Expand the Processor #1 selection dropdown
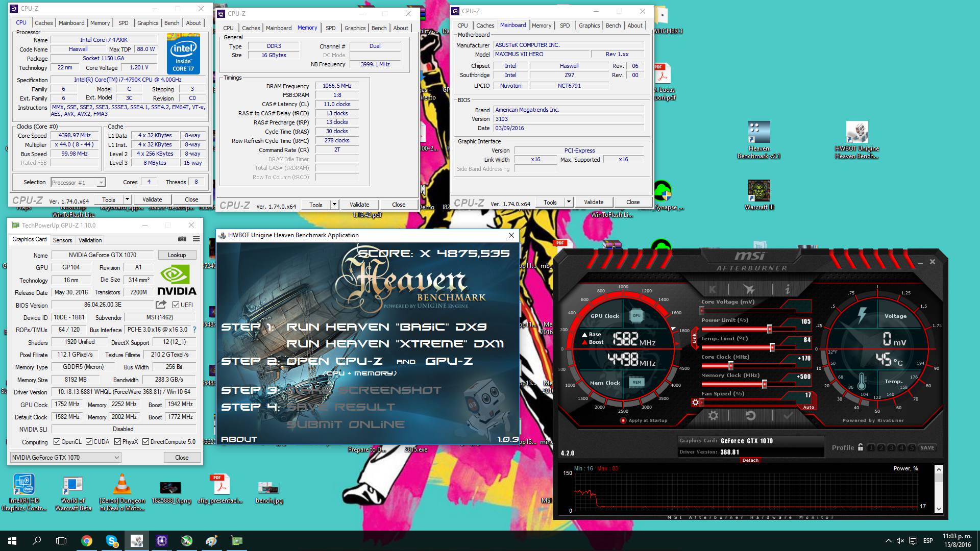Viewport: 980px width, 551px height. point(101,183)
